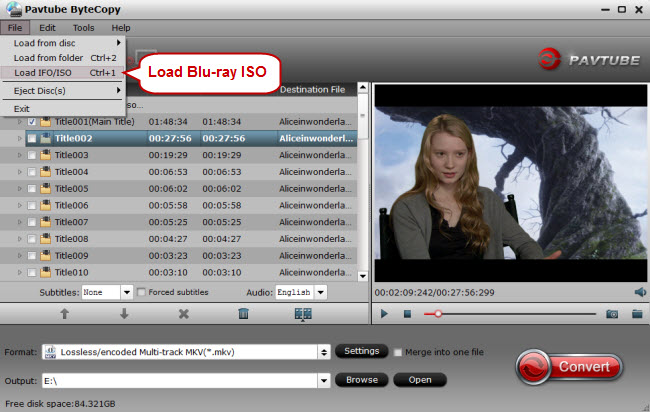Screen dimensions: 650x412
Task: Check the Title004 checkbox
Action: pyautogui.click(x=32, y=172)
